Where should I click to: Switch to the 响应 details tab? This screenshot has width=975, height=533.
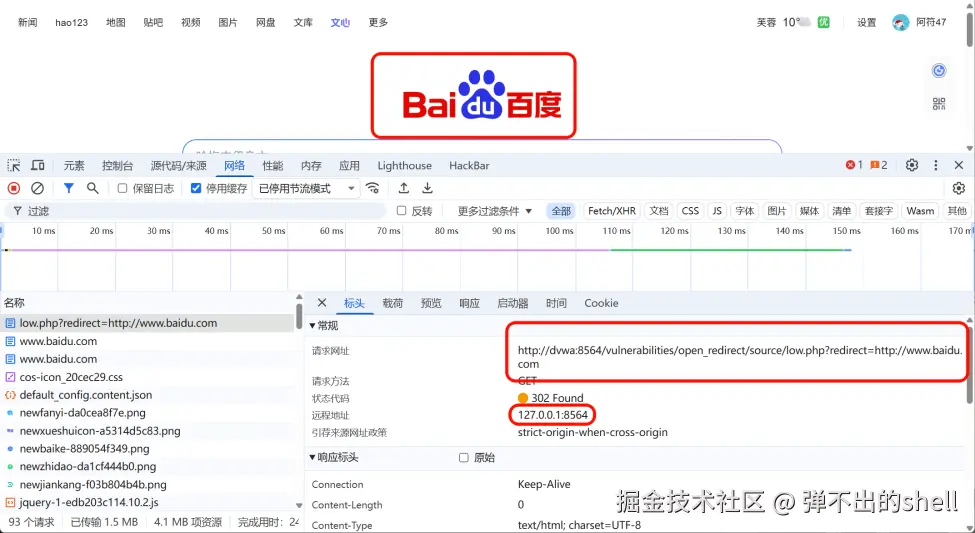tap(469, 303)
